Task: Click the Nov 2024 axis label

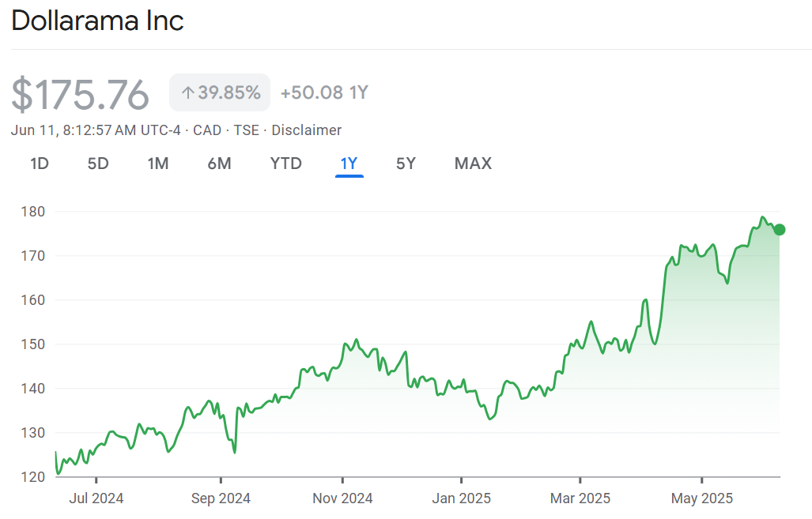Action: coord(342,498)
